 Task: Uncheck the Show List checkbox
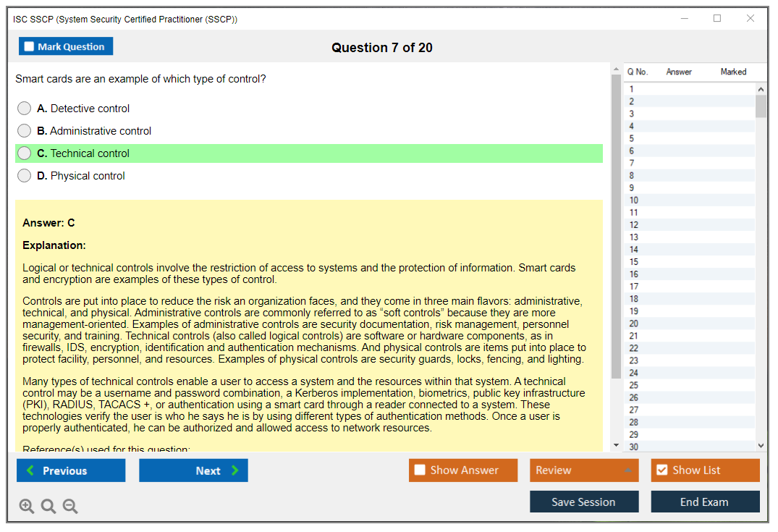pos(662,470)
